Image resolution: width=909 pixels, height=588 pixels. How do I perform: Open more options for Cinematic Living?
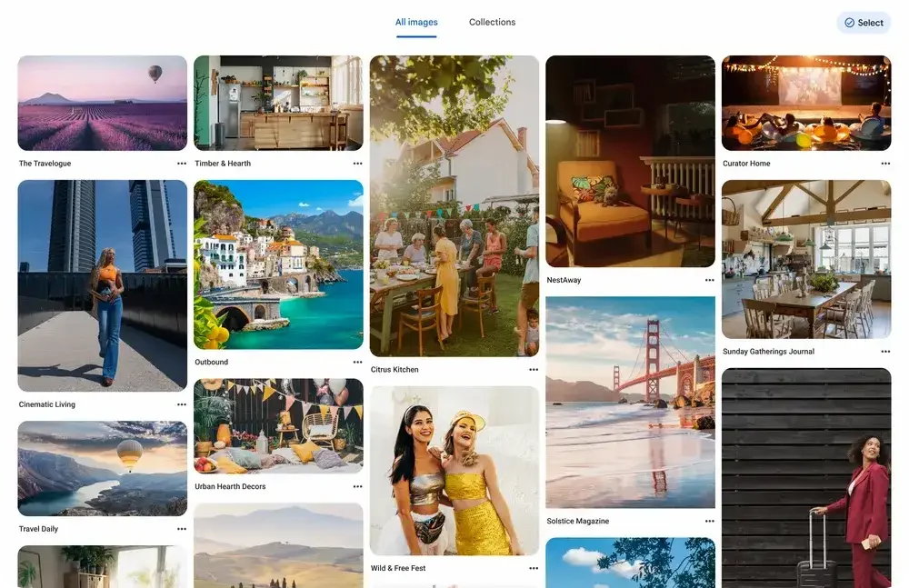coord(182,404)
